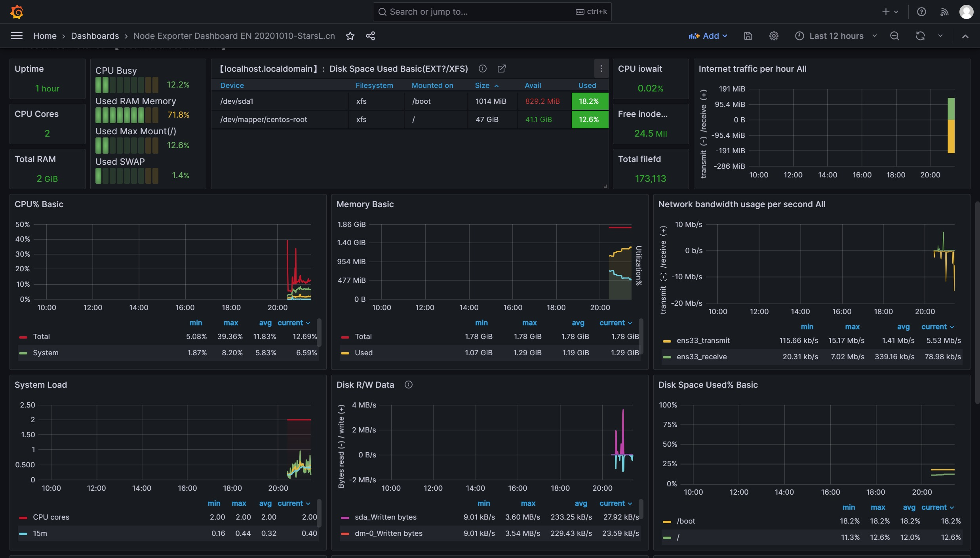Star this dashboard as favorite
Screen dimensions: 980x558
click(350, 36)
